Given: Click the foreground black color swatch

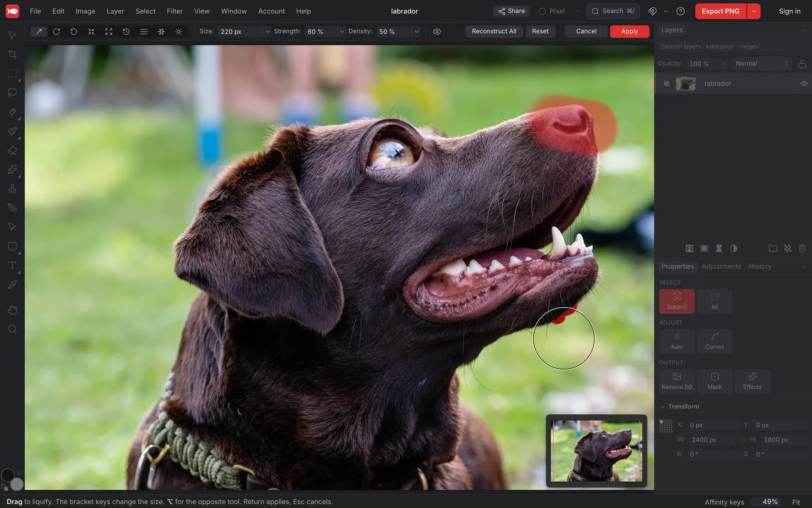Looking at the screenshot, I should 8,475.
